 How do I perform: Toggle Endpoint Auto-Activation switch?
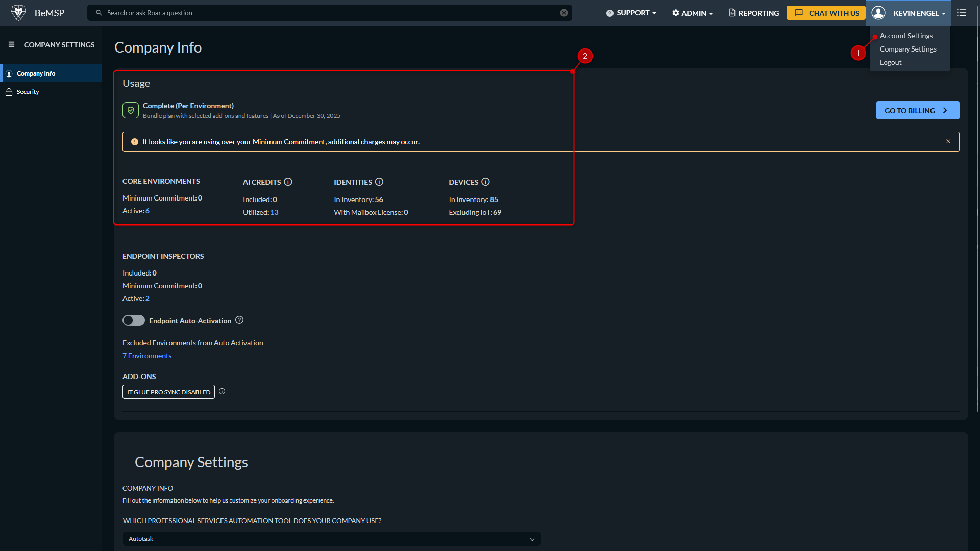pos(133,320)
